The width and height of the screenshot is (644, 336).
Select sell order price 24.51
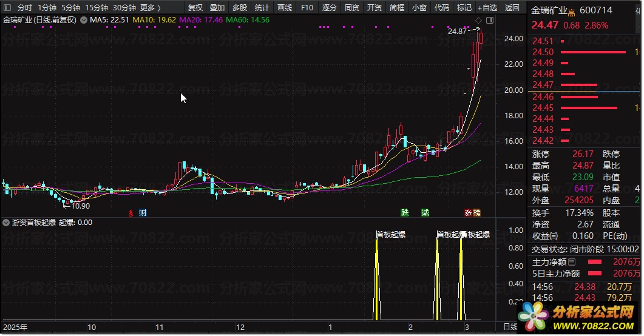click(543, 41)
